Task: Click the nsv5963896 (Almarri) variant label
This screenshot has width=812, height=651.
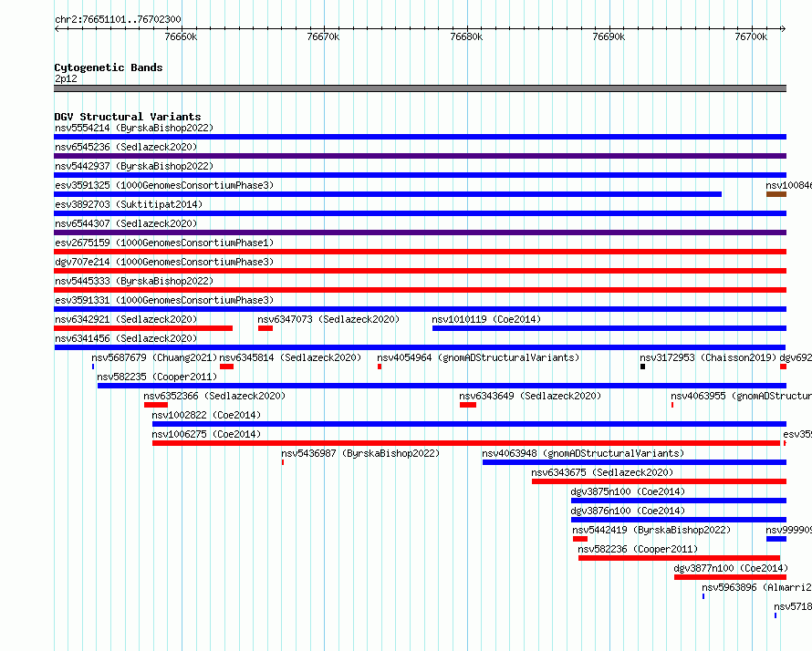Action: (756, 587)
